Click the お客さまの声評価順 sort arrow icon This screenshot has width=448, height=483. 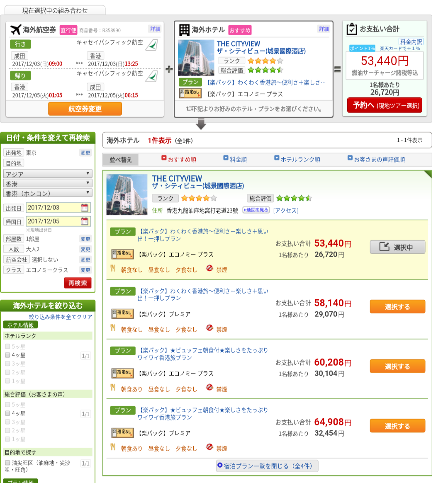tap(350, 158)
